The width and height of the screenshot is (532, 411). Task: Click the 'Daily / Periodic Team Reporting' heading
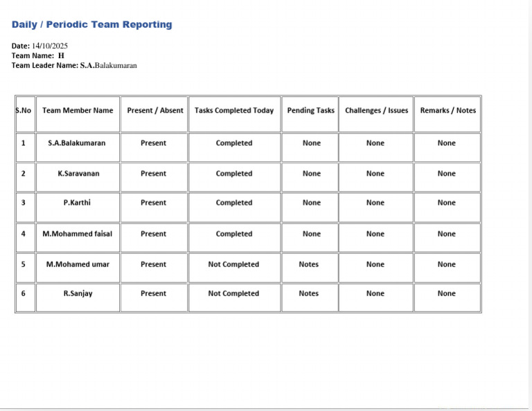point(92,24)
